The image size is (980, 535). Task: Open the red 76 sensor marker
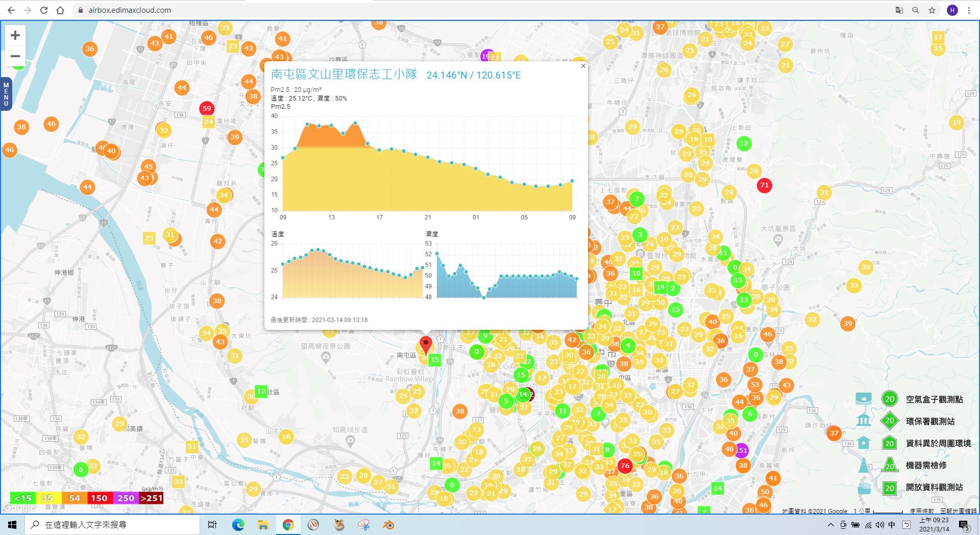625,466
